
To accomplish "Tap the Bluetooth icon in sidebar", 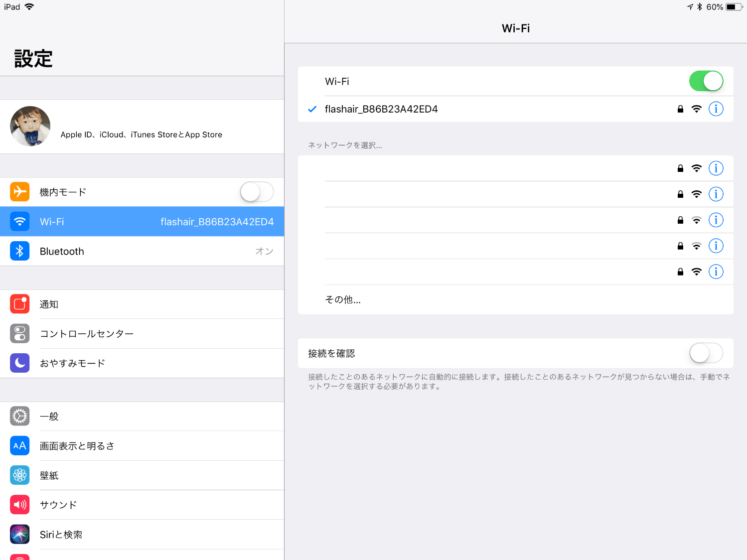I will (20, 251).
